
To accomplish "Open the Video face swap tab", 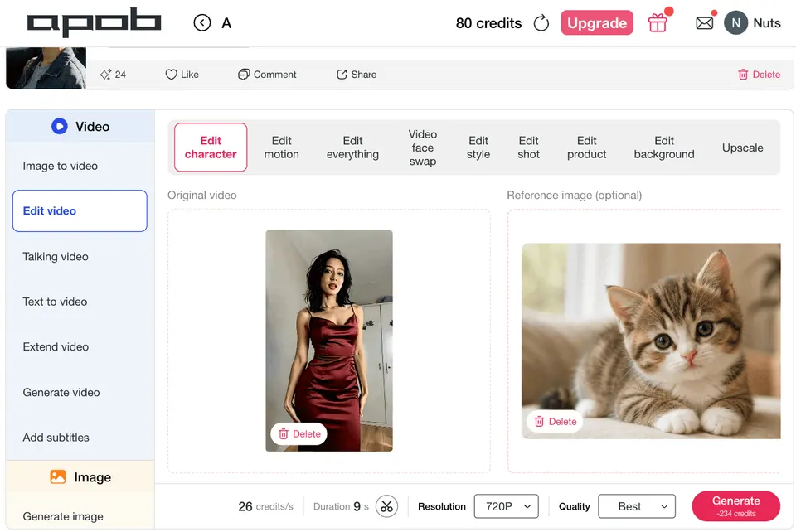I will (422, 147).
